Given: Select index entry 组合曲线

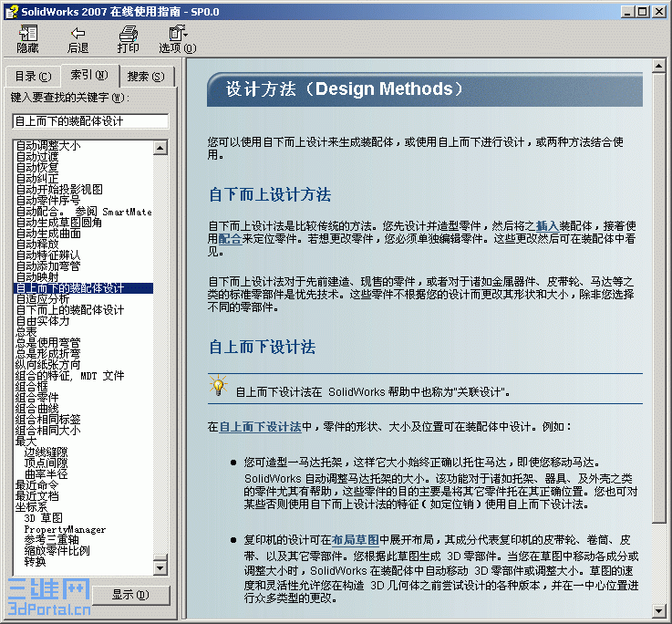Looking at the screenshot, I should pyautogui.click(x=37, y=409).
